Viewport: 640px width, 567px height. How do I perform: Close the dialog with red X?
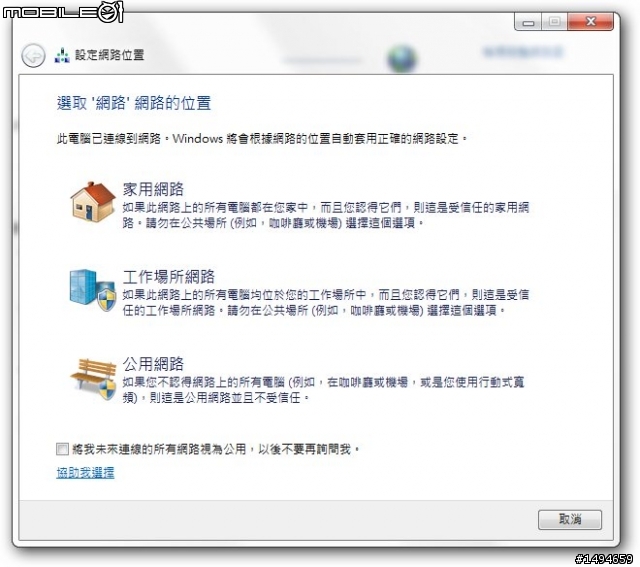point(590,21)
